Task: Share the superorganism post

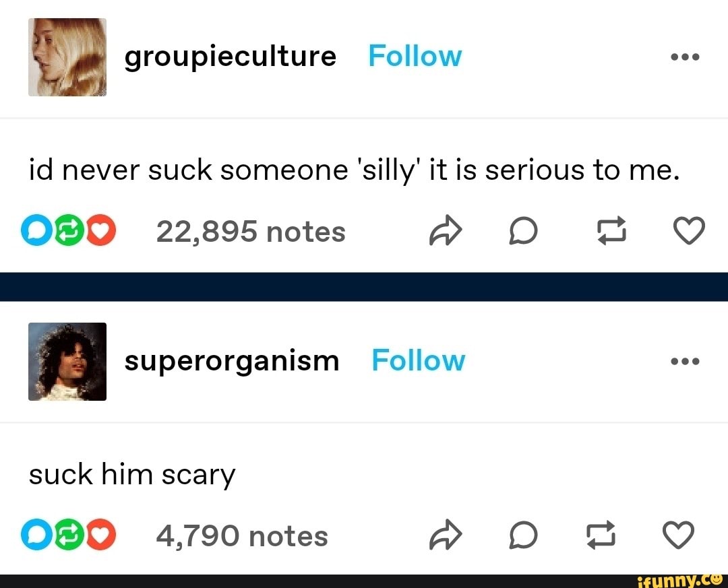Action: (446, 535)
